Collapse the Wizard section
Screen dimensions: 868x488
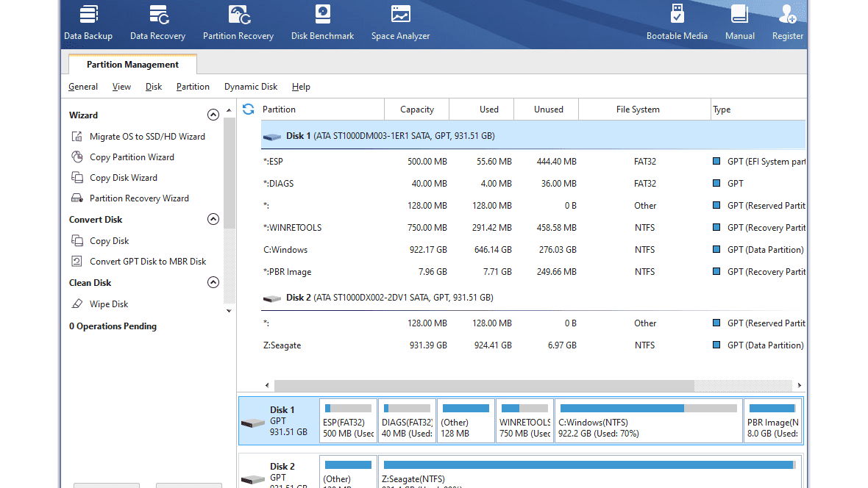(x=213, y=115)
